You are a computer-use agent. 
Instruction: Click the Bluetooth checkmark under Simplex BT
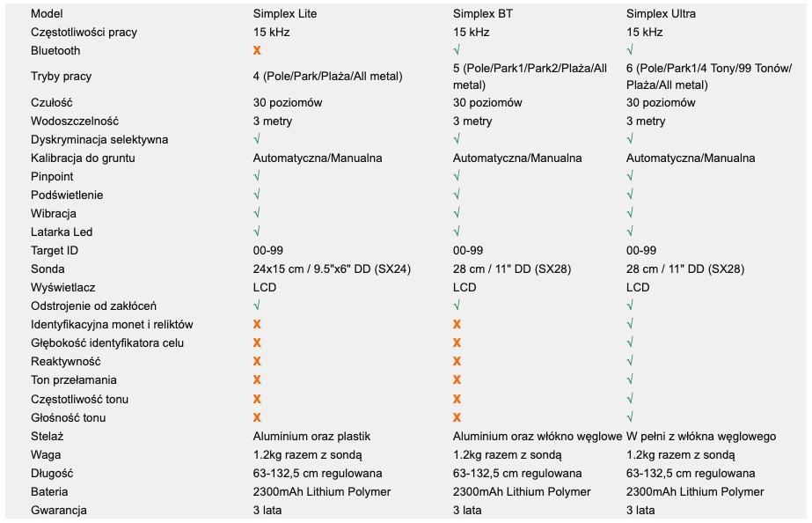click(x=457, y=50)
